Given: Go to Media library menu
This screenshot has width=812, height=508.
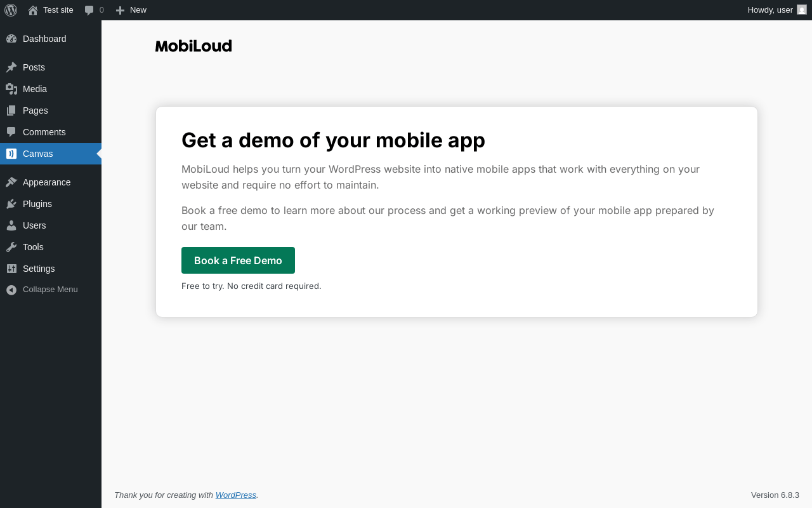Looking at the screenshot, I should tap(51, 89).
